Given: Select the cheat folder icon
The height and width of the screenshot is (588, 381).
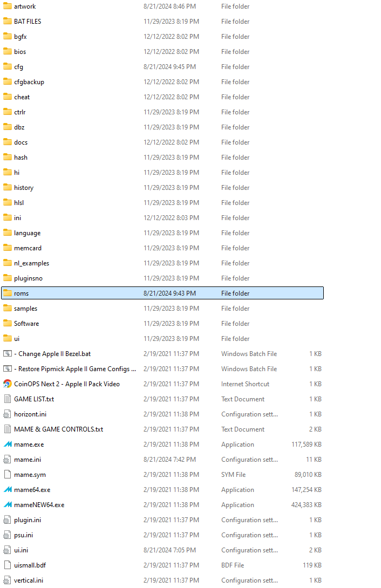Looking at the screenshot, I should [8, 97].
